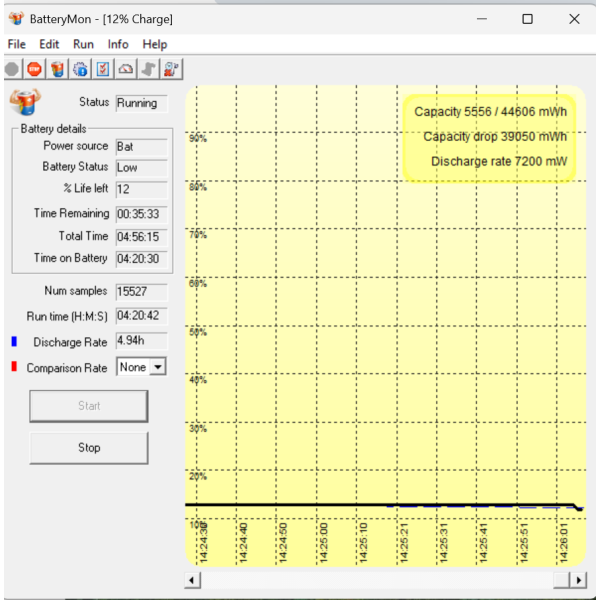600x600 pixels.
Task: Open battery information via battery toolbar icon
Action: click(x=57, y=69)
